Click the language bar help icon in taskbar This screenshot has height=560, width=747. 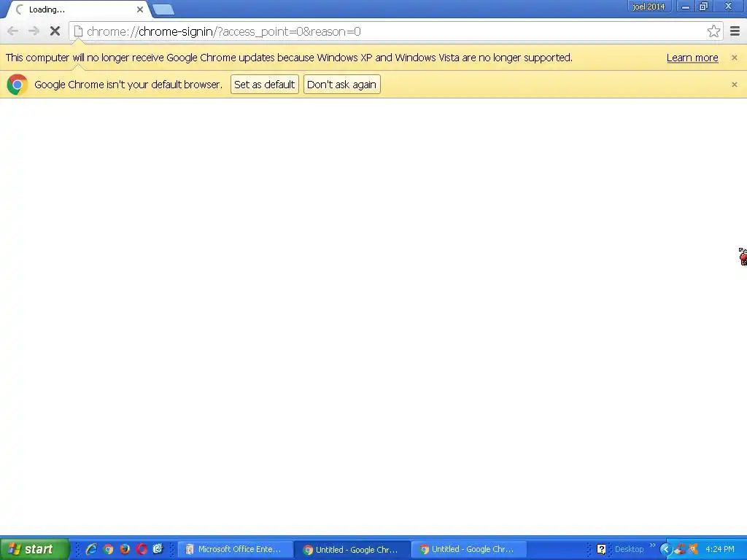pos(601,550)
